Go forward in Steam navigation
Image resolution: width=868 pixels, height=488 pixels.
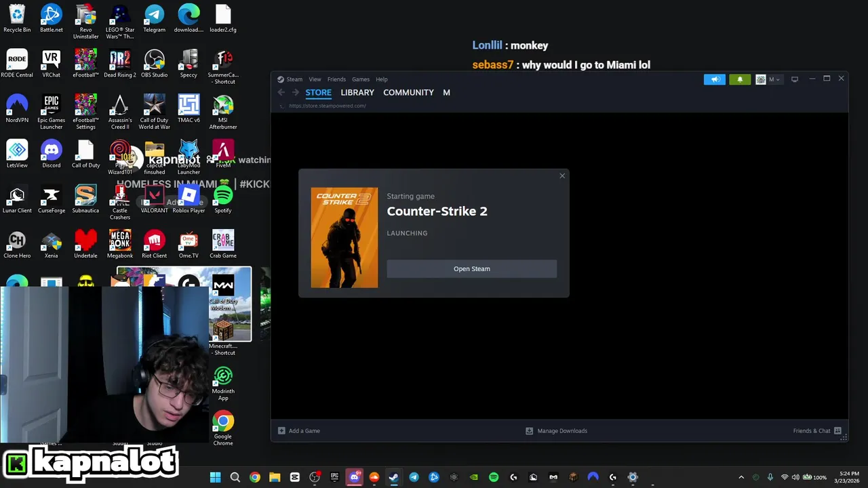[x=295, y=92]
